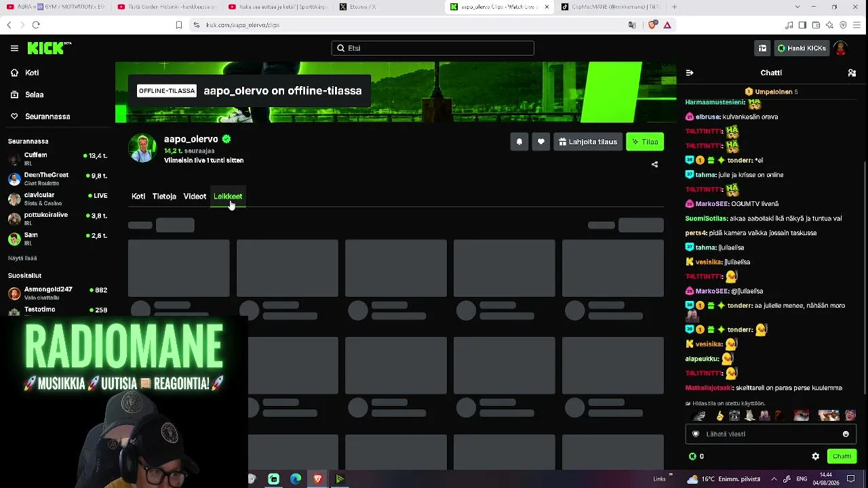Open the weather widget in taskbar
This screenshot has height=488, width=868.
coord(724,479)
